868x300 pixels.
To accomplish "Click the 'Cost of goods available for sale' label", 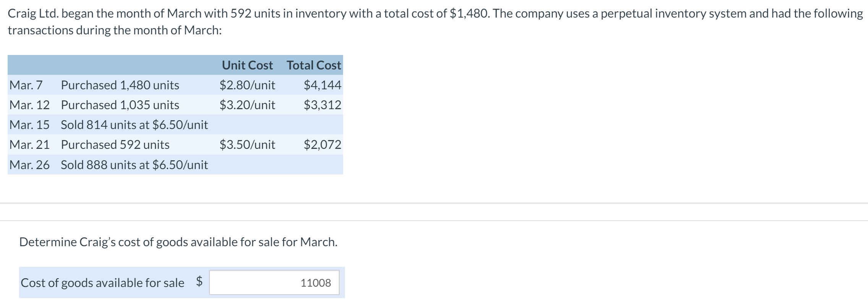I will point(102,283).
